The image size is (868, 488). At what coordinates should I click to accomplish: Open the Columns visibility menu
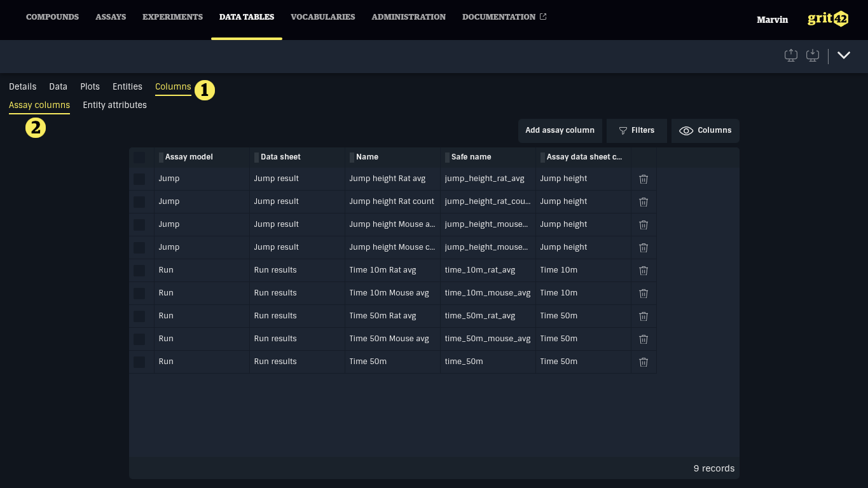705,130
